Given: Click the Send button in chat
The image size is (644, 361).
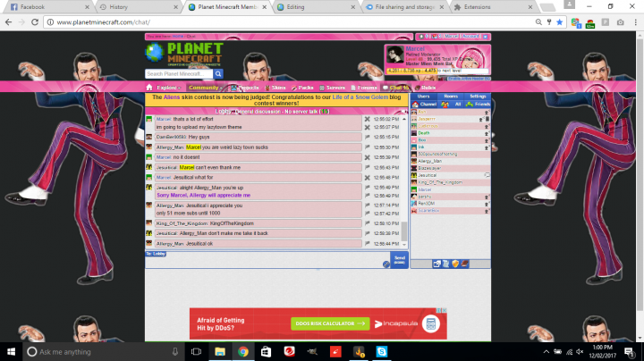Looking at the screenshot, I should pyautogui.click(x=399, y=260).
